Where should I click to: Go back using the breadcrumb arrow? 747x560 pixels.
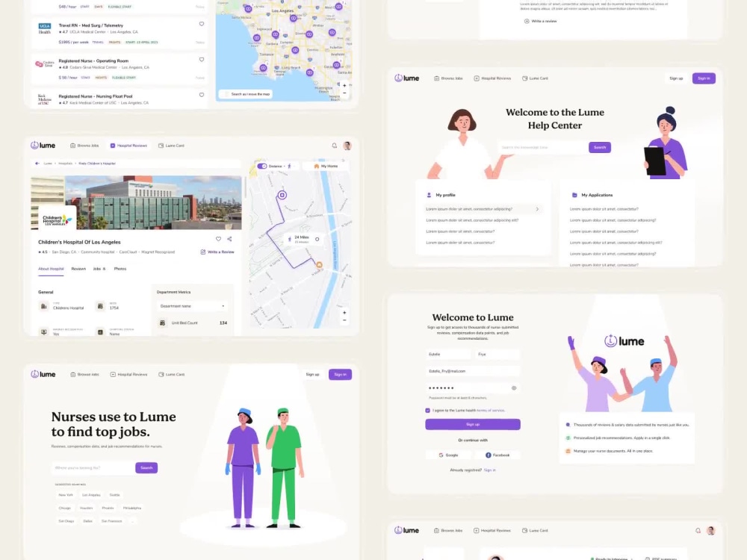tap(37, 164)
